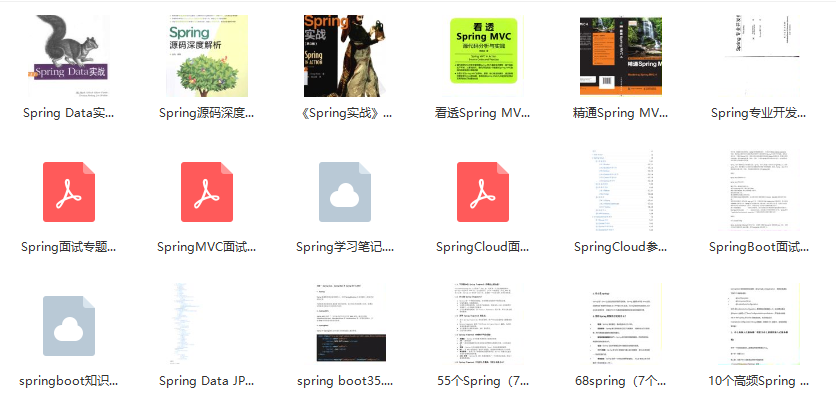The width and height of the screenshot is (836, 406).
Task: Select the 《Spring实战》 book cover thumbnail
Action: pos(345,56)
